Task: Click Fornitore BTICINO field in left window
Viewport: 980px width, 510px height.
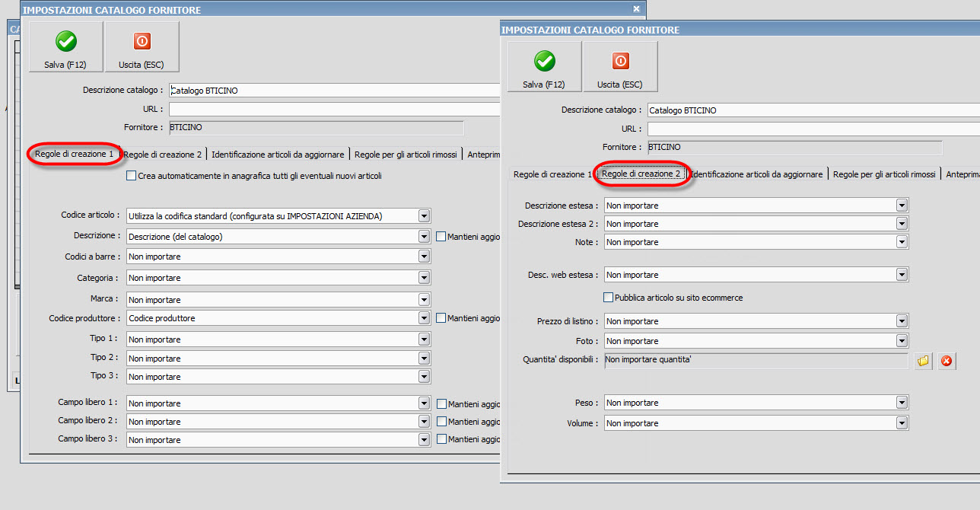Action: tap(316, 128)
